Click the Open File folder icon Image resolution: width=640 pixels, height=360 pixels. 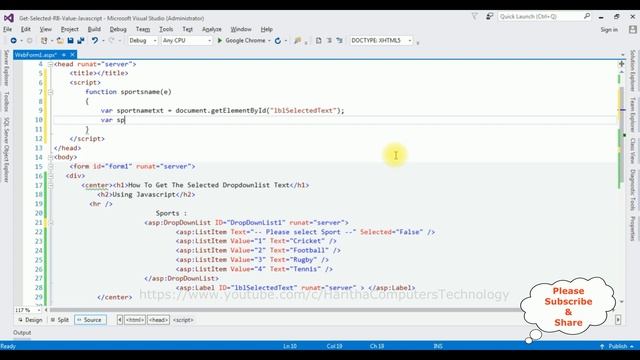[60, 40]
